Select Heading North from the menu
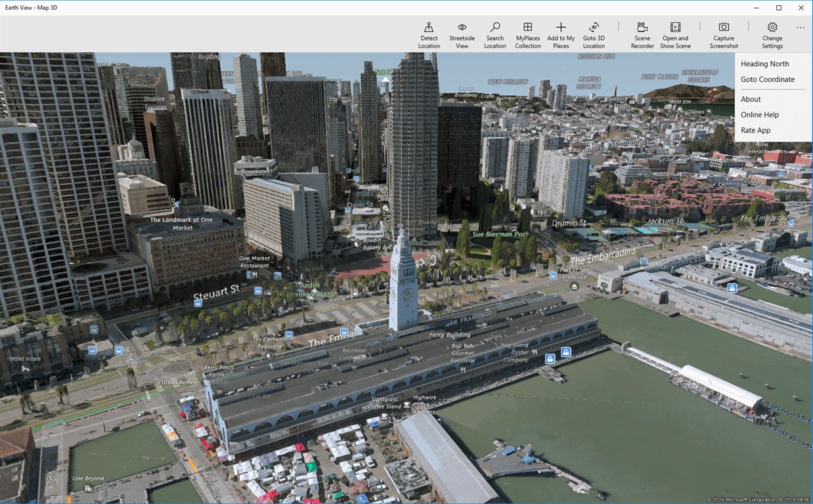The height and width of the screenshot is (504, 813). click(764, 64)
